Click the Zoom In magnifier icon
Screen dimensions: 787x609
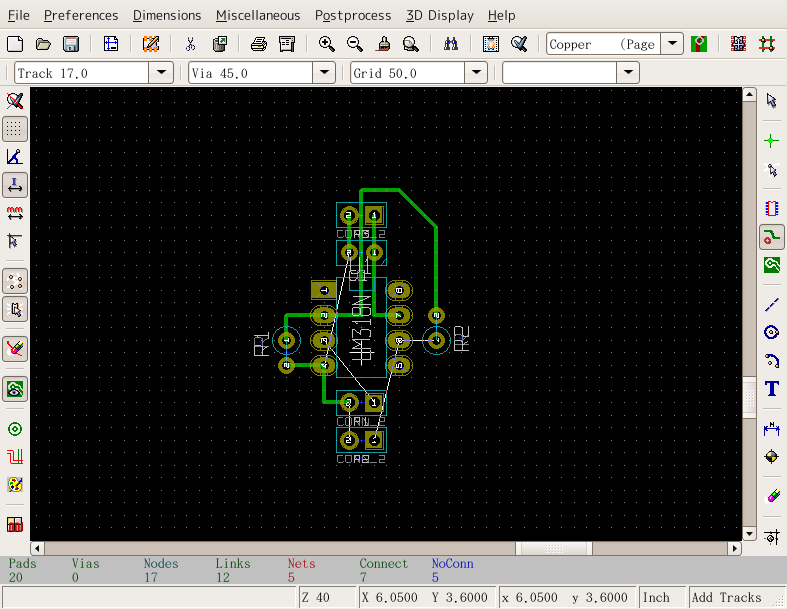[x=326, y=44]
